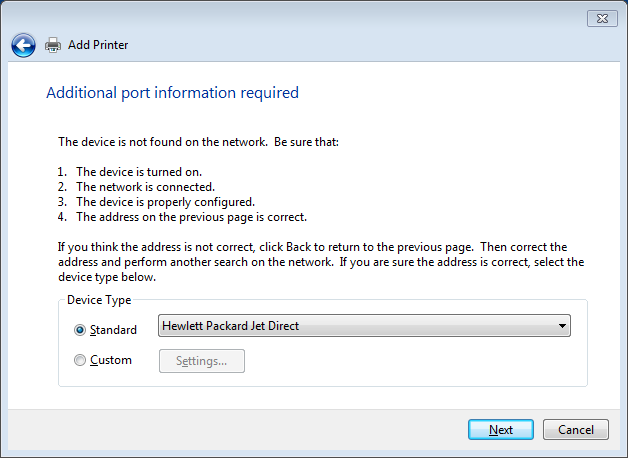Click the printer icon in the title
This screenshot has width=628, height=458.
pos(54,45)
